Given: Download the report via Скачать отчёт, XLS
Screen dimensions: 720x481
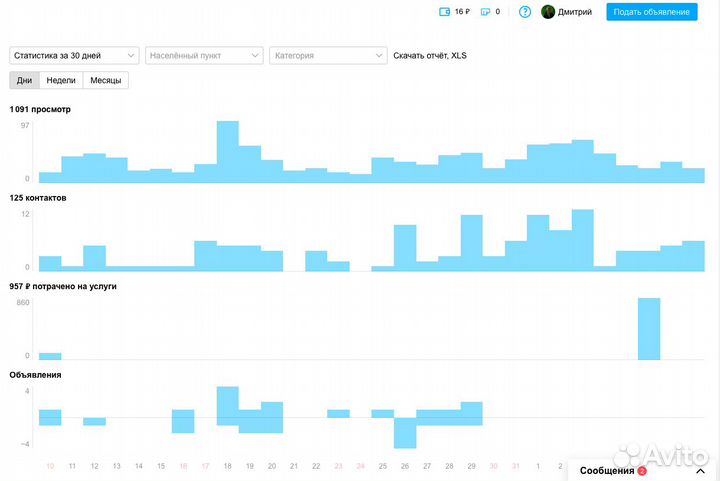Looking at the screenshot, I should (429, 56).
